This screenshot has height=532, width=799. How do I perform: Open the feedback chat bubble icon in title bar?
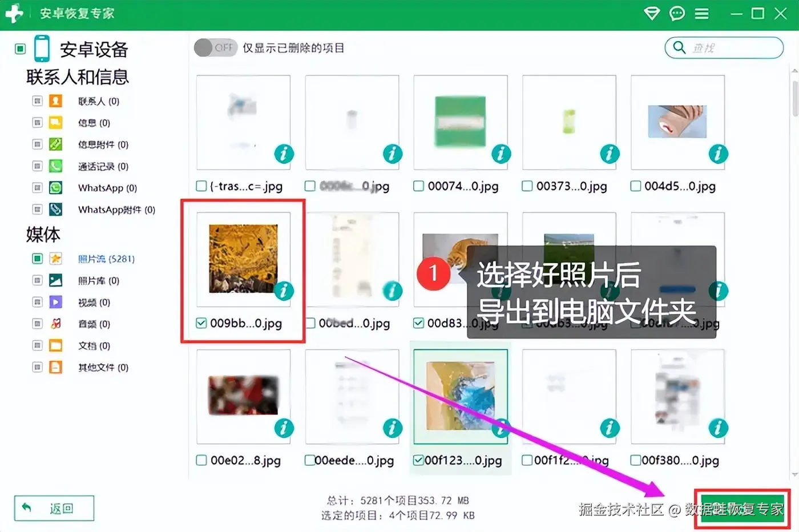(677, 13)
